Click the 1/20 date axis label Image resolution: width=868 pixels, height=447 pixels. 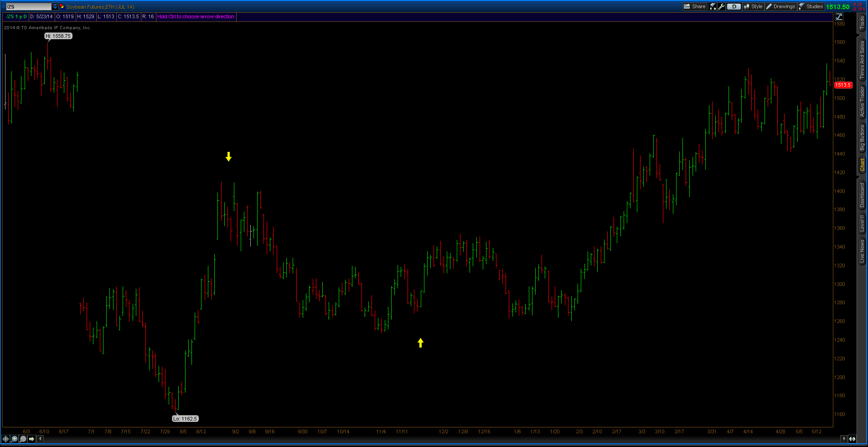[x=555, y=431]
